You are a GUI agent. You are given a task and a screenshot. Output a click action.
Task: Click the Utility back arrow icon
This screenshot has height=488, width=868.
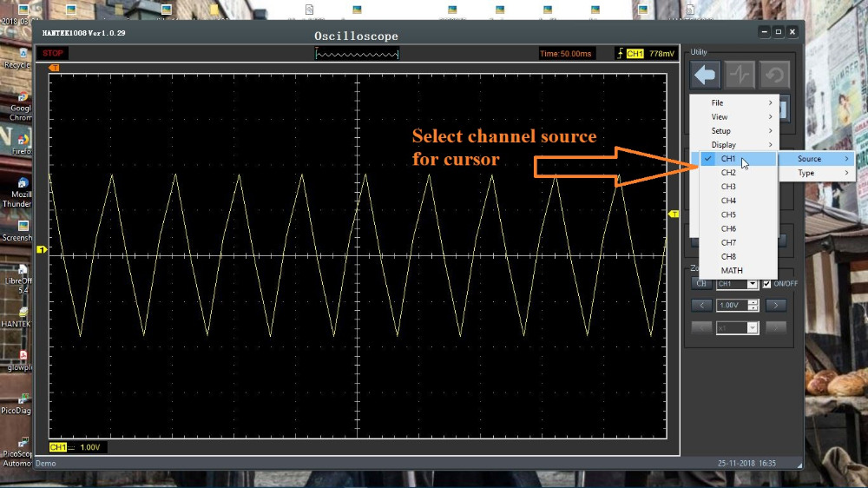coord(706,76)
